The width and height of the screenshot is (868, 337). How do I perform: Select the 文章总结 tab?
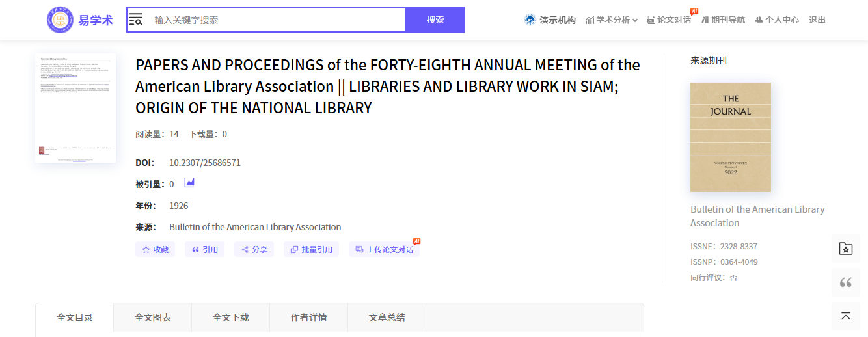(387, 317)
